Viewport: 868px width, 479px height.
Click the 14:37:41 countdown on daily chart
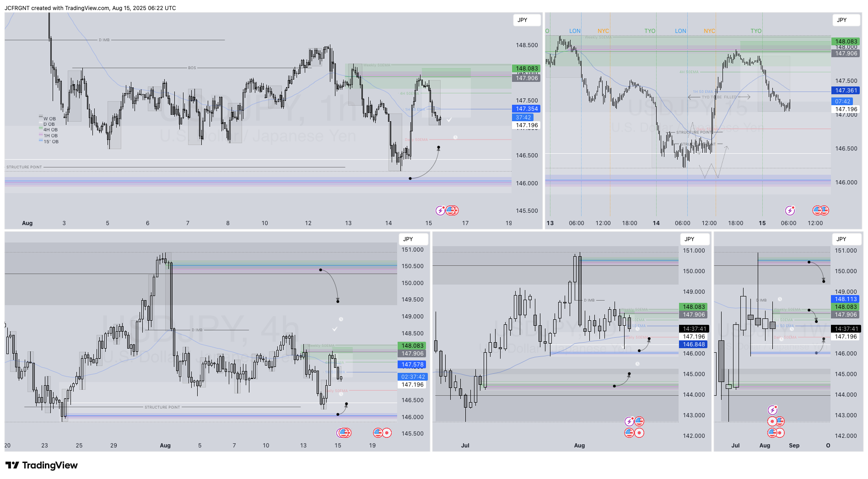point(694,329)
